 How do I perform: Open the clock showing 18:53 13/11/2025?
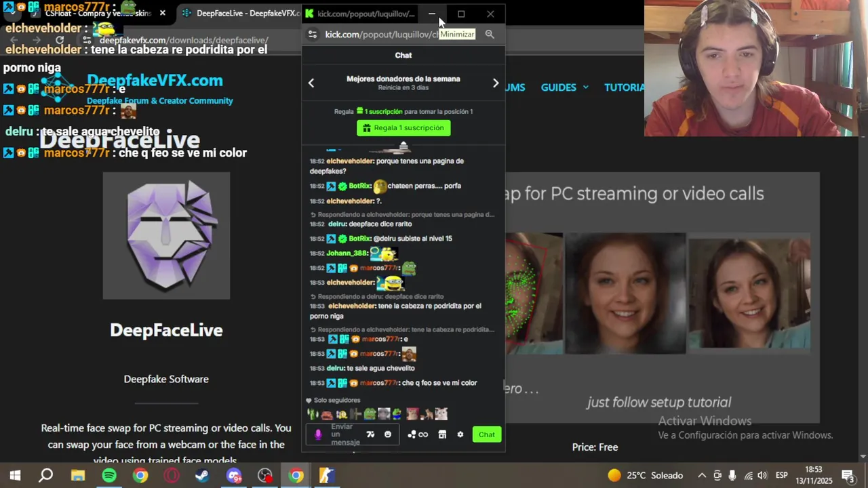pyautogui.click(x=812, y=475)
